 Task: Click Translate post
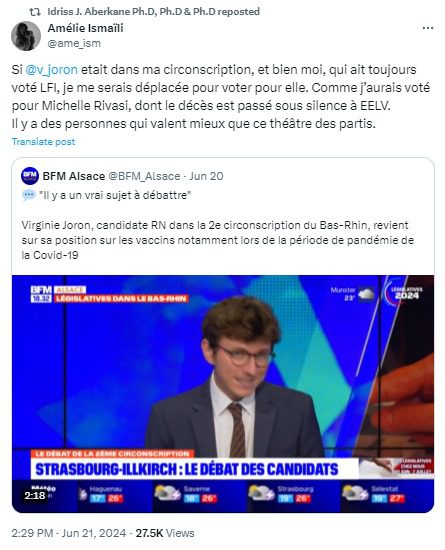click(x=43, y=142)
